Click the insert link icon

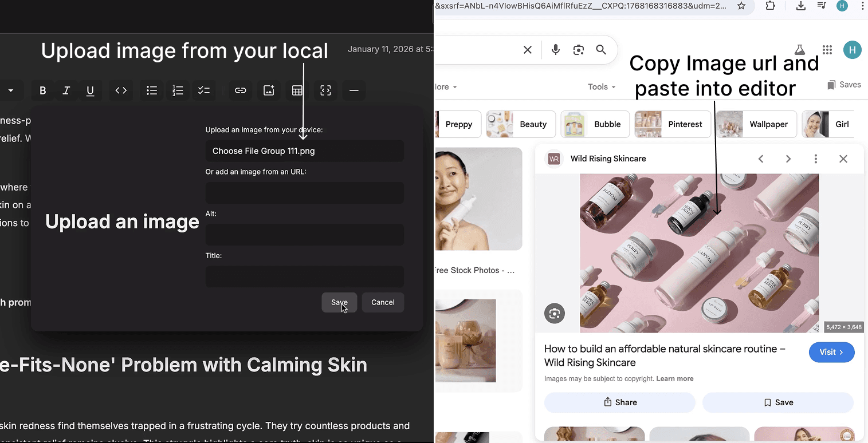[x=240, y=90]
